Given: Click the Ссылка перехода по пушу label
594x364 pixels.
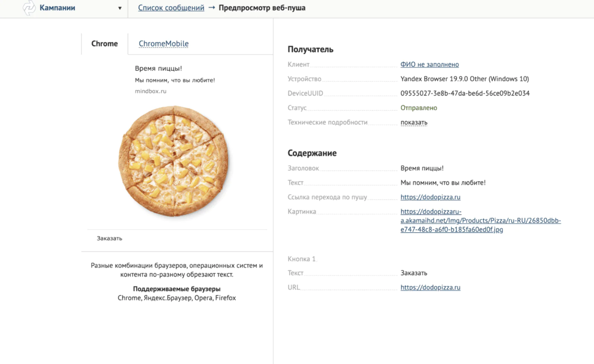Looking at the screenshot, I should point(327,197).
